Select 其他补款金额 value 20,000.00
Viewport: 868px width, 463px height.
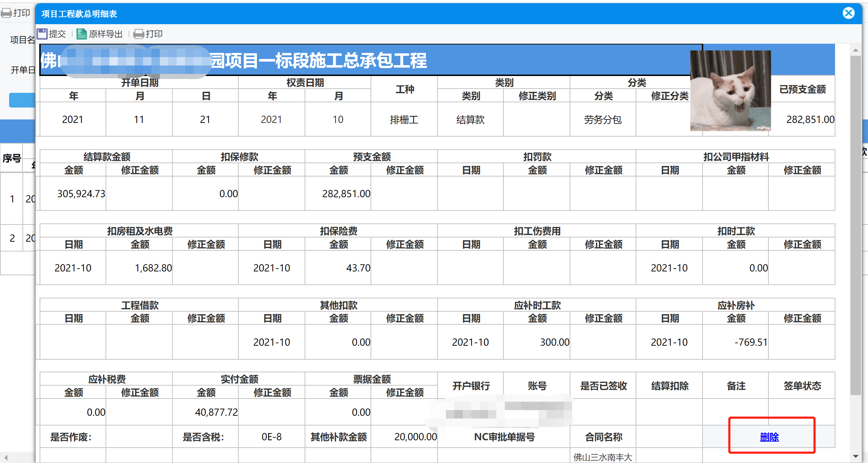tap(416, 437)
